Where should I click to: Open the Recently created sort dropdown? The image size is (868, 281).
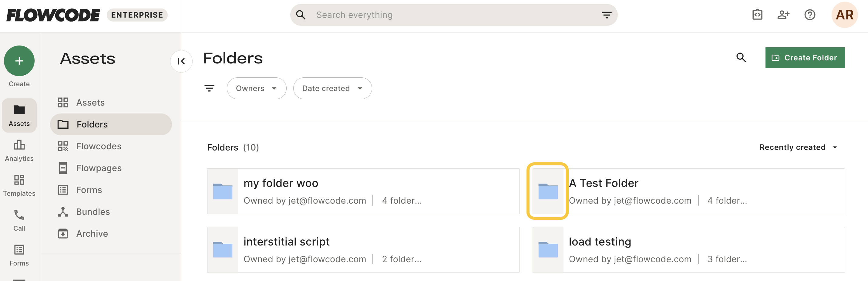pos(798,147)
